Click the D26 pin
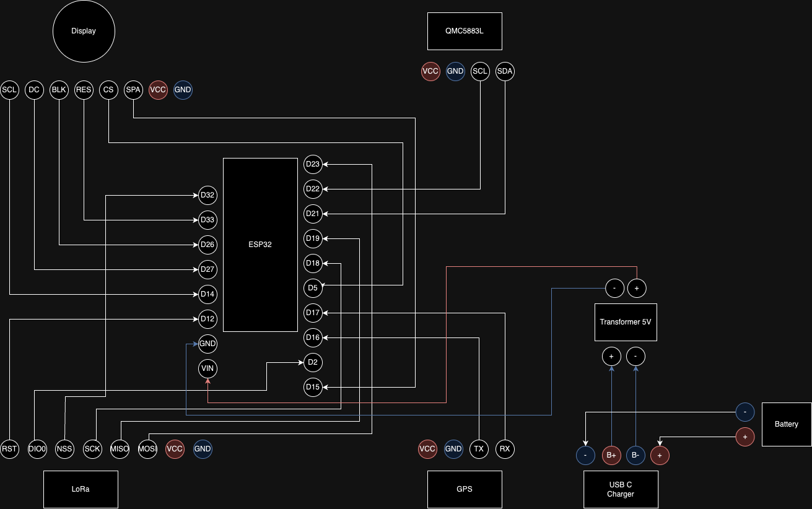812x509 pixels. click(207, 245)
